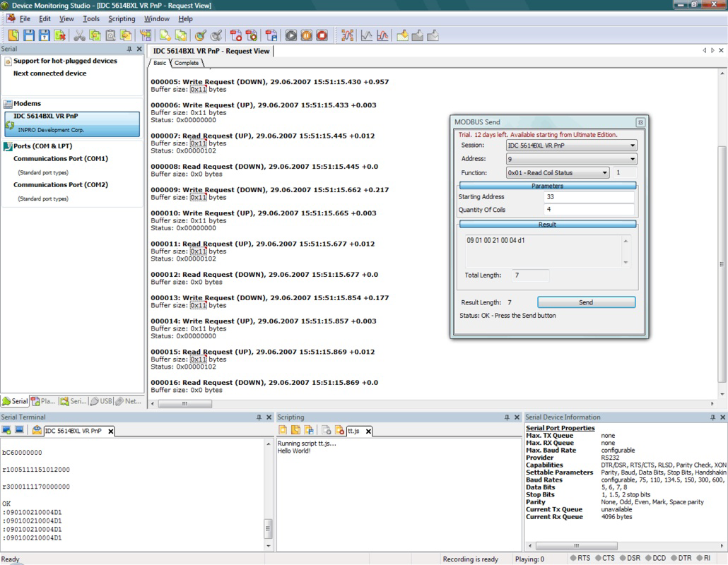Image resolution: width=728 pixels, height=565 pixels.
Task: Click the scissors cut icon
Action: 79,35
